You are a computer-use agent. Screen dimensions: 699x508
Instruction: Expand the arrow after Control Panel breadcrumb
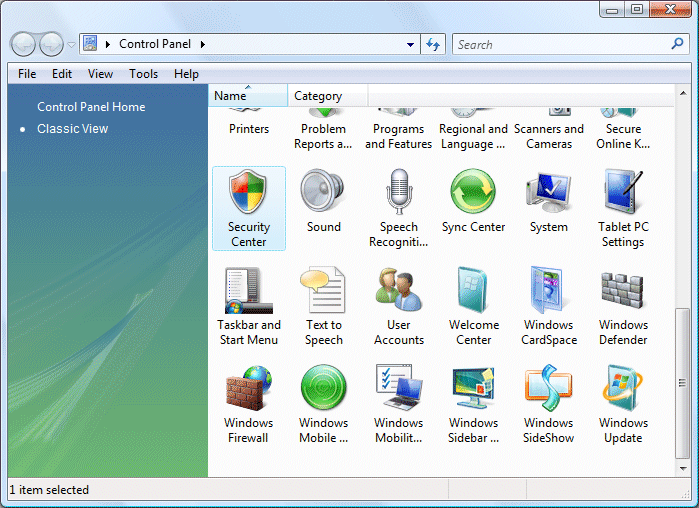pos(203,44)
